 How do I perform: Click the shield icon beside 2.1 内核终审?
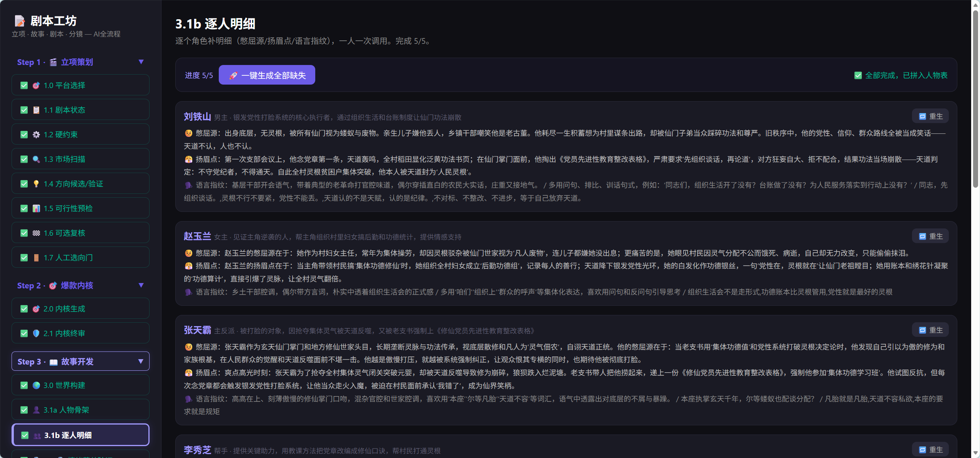[x=36, y=333]
